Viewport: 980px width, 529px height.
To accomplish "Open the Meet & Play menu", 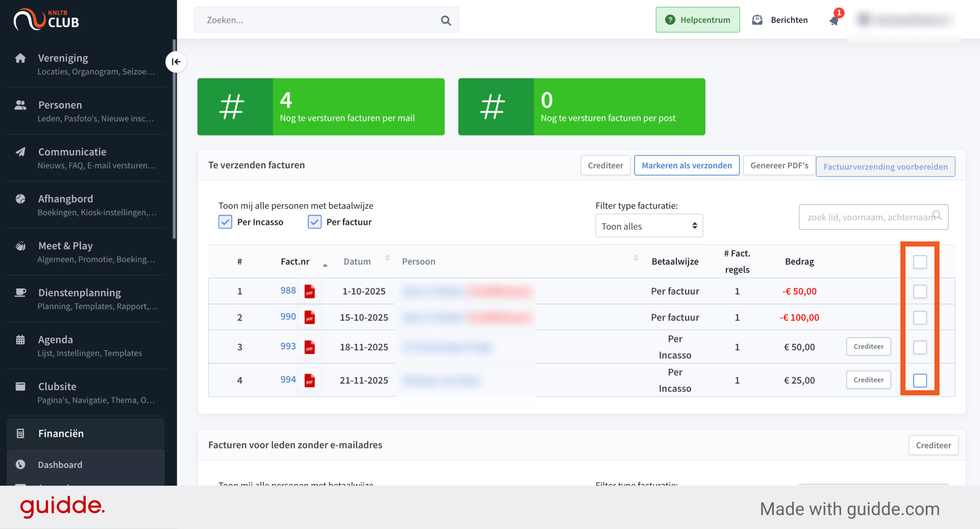I will click(x=86, y=252).
